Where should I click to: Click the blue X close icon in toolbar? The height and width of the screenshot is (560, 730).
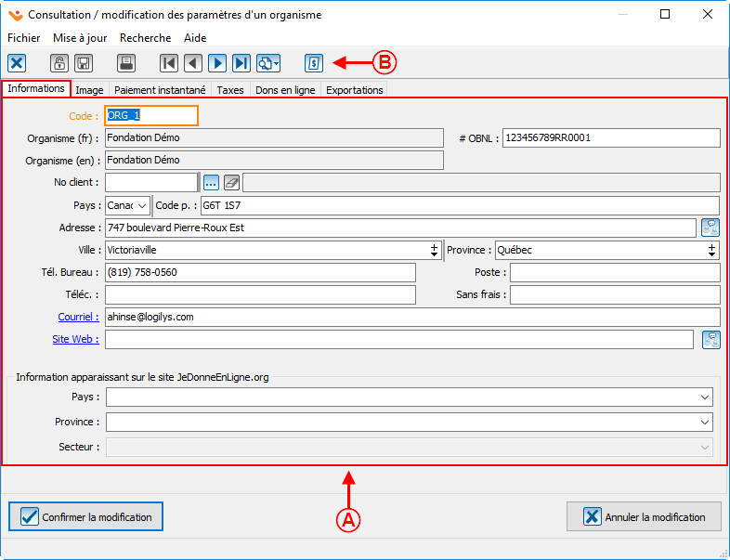17,63
